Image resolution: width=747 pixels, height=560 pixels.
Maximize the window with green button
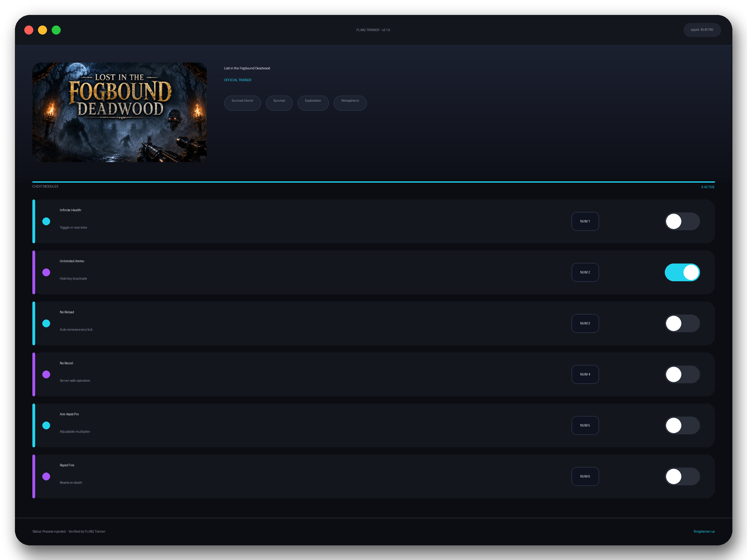click(x=56, y=30)
